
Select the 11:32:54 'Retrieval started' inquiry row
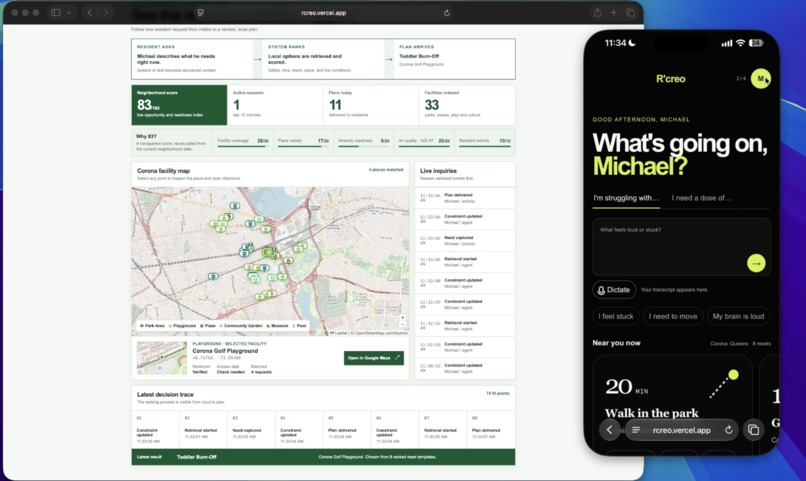click(x=465, y=326)
